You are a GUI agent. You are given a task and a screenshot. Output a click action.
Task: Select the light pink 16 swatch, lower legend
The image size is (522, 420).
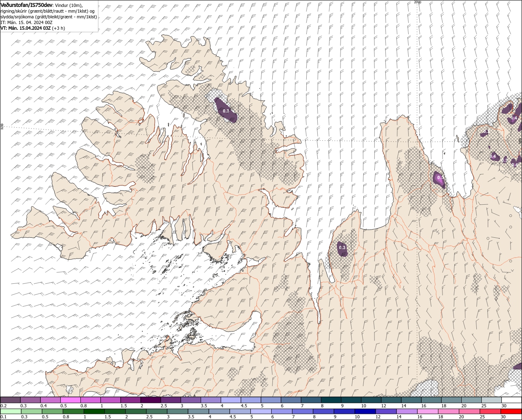pyautogui.click(x=428, y=411)
